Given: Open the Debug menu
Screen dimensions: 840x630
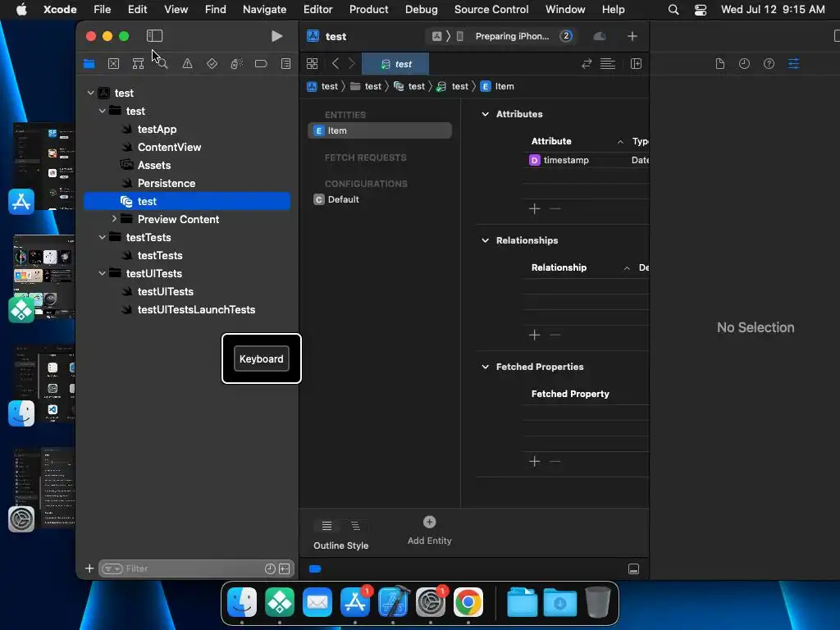Looking at the screenshot, I should click(x=421, y=9).
